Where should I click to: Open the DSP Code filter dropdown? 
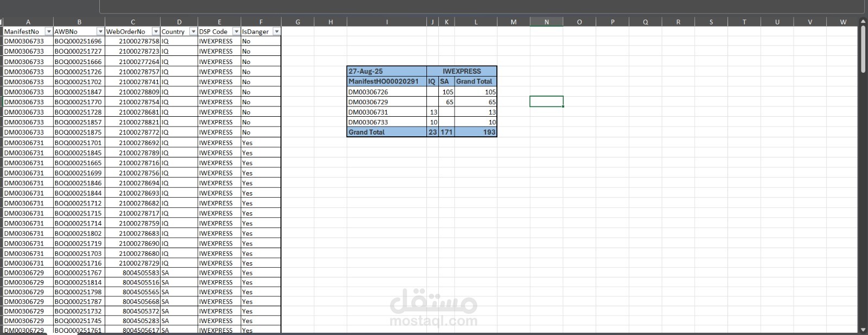[236, 31]
